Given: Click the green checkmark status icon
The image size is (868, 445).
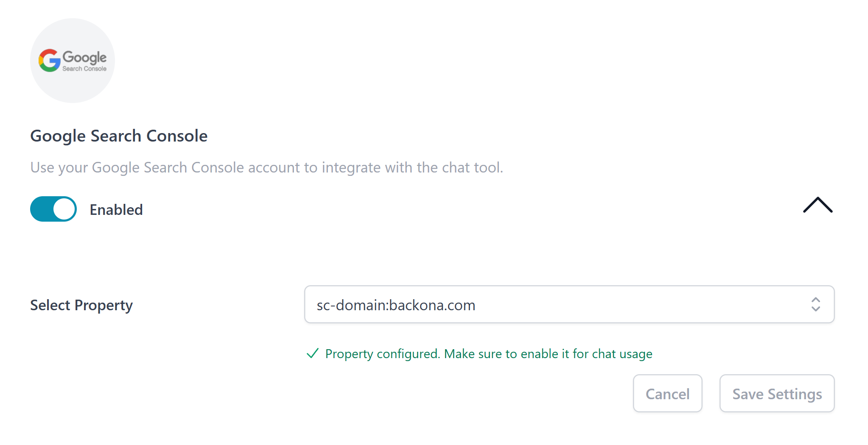Looking at the screenshot, I should [x=313, y=353].
